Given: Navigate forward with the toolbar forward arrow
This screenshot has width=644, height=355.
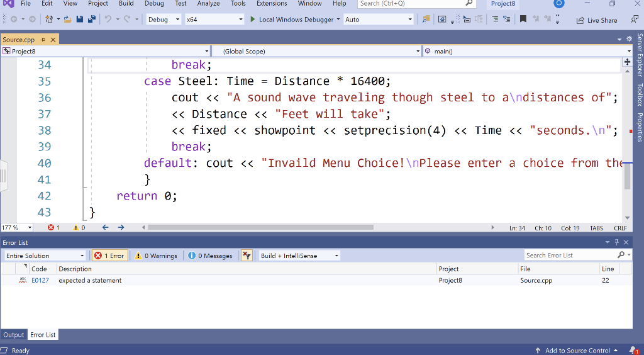Looking at the screenshot, I should 32,20.
